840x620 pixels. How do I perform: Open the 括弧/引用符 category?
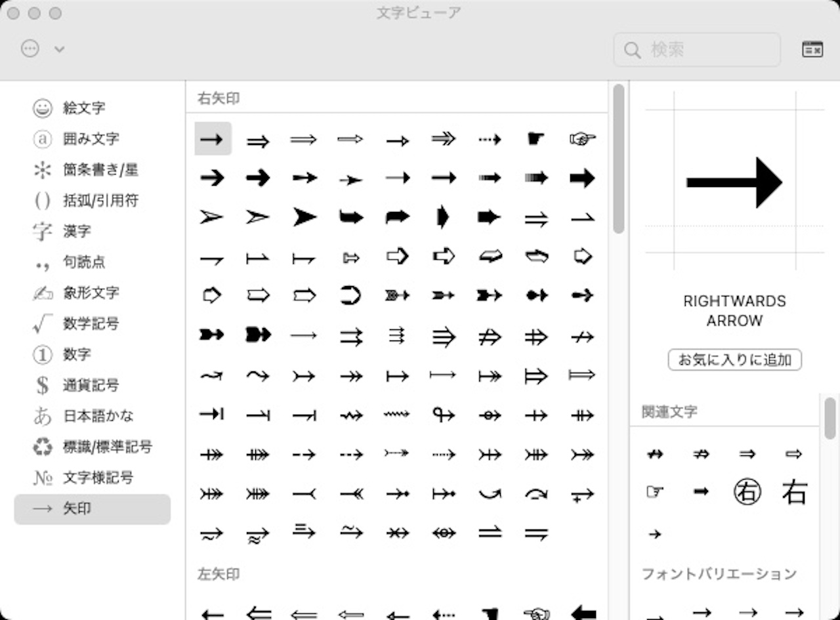pos(92,200)
